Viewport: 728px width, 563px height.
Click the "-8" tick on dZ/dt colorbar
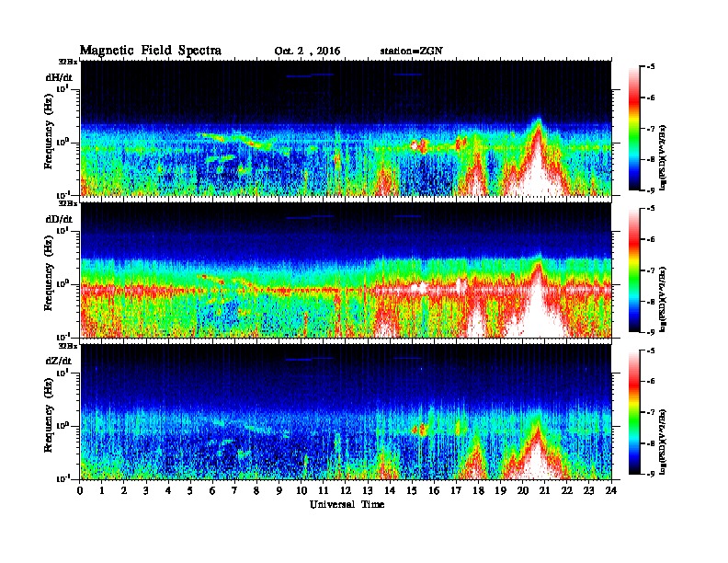pyautogui.click(x=651, y=442)
